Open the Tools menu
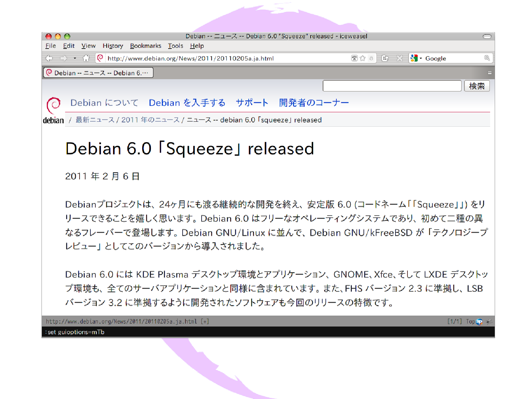This screenshot has width=532, height=399. point(176,46)
